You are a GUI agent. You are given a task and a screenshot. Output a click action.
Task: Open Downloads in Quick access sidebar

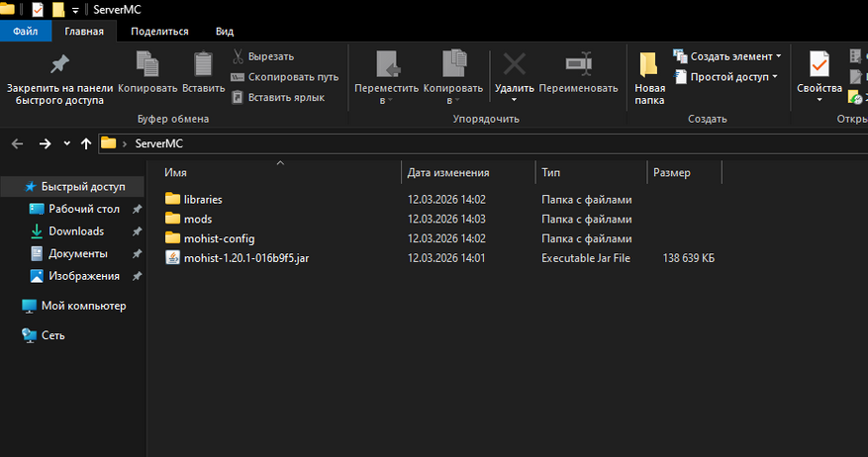point(76,231)
